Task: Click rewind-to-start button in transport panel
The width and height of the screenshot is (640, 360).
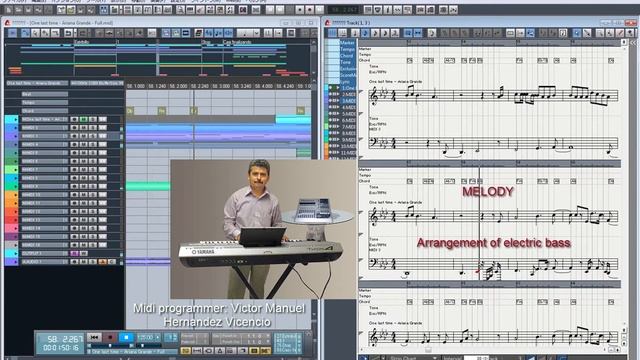Action: coord(94,338)
